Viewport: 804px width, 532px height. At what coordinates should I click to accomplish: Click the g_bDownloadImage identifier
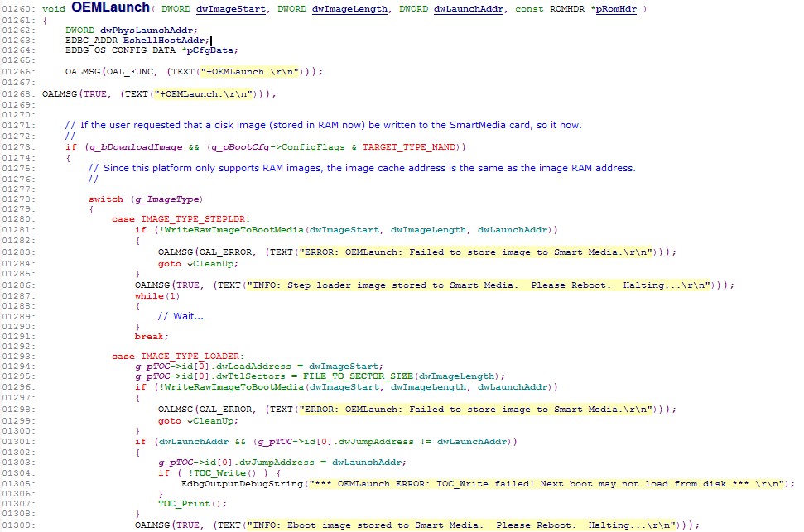tap(136, 147)
